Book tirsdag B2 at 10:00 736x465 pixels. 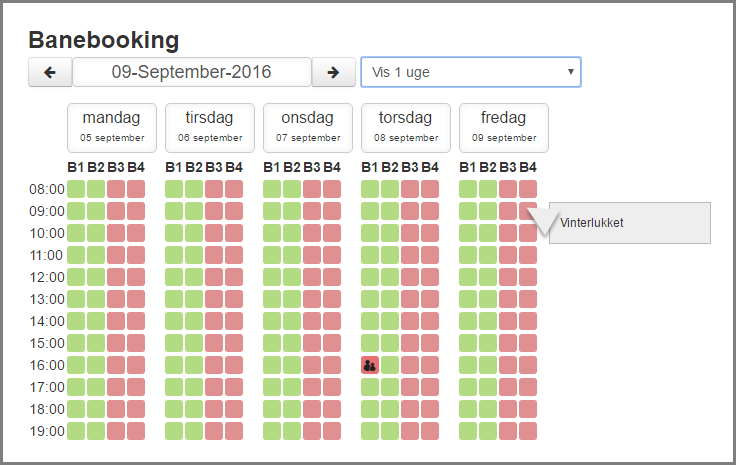pyautogui.click(x=194, y=233)
